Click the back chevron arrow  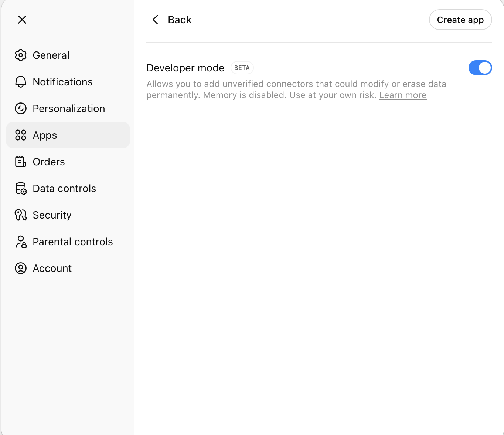click(155, 20)
